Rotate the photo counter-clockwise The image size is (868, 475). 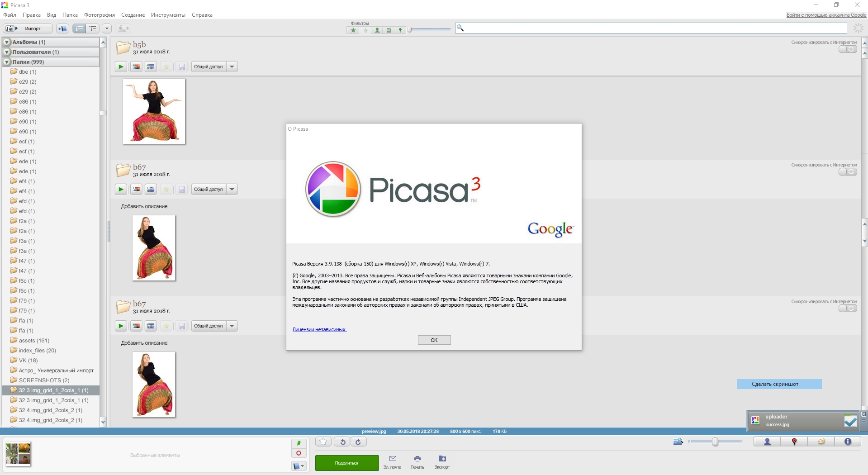point(342,442)
